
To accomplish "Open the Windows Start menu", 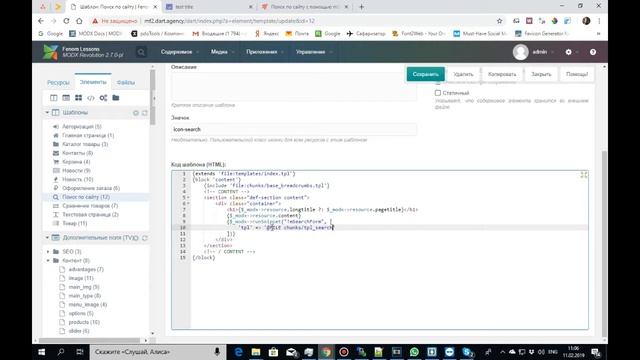I will coord(41,352).
